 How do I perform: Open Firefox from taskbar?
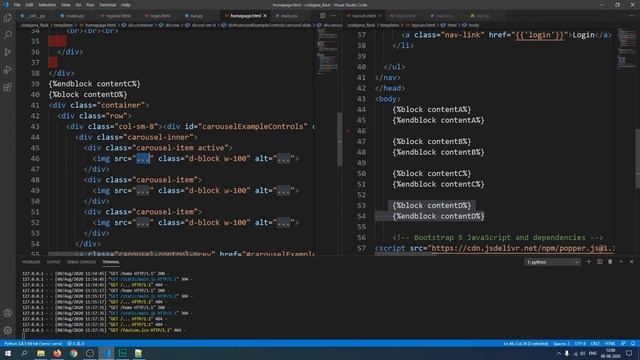coord(57,353)
